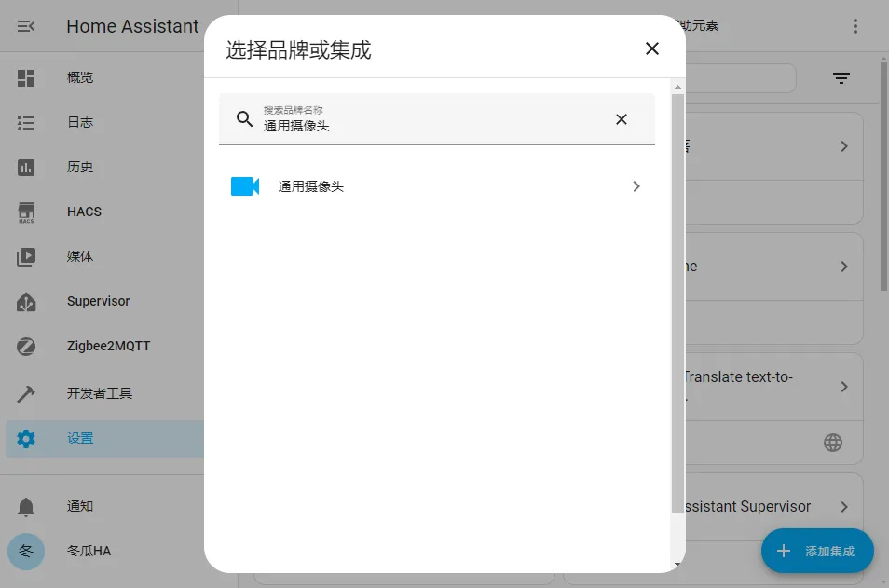Open the HACS store icon

pyautogui.click(x=26, y=212)
